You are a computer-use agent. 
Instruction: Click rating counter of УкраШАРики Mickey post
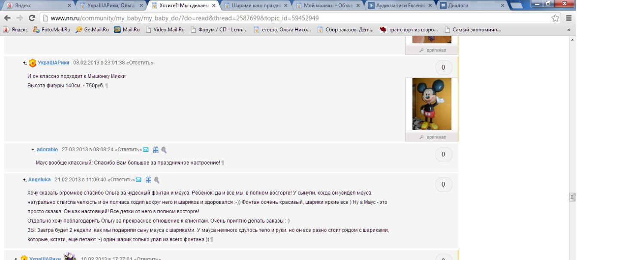(444, 67)
